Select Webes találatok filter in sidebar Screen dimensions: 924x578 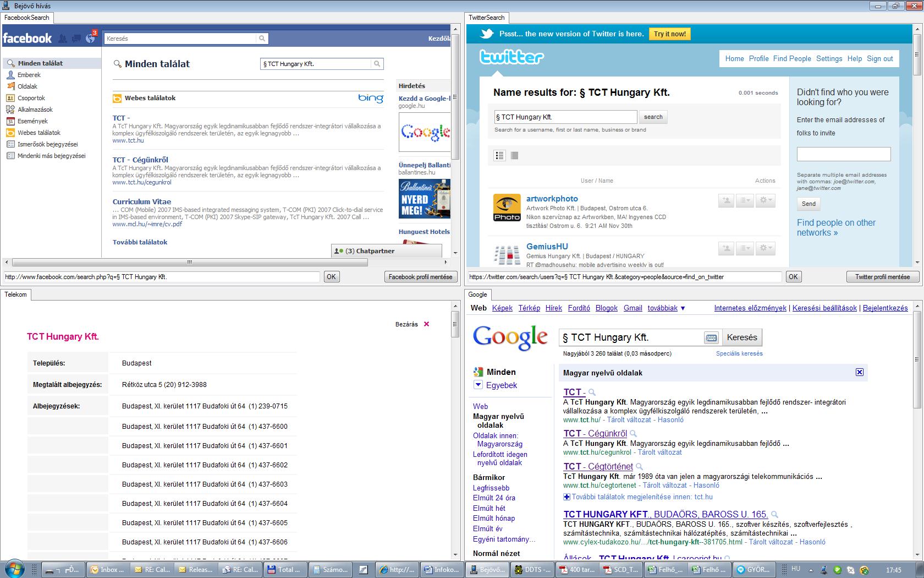39,133
